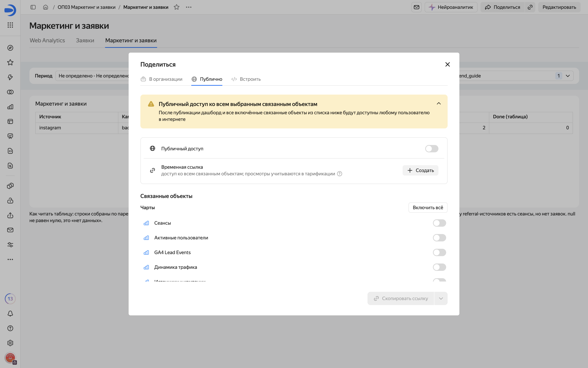The height and width of the screenshot is (368, 588).
Task: Show help tooltip for Временная ссылка
Action: point(339,174)
